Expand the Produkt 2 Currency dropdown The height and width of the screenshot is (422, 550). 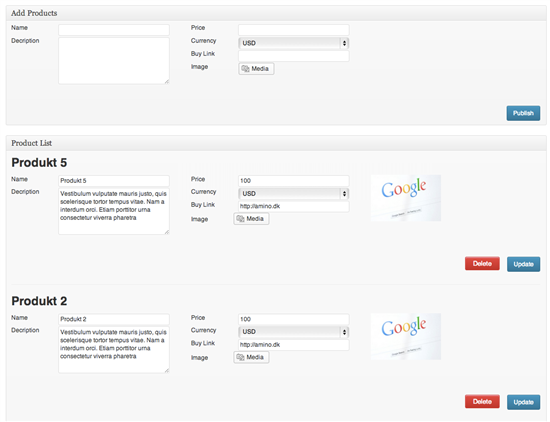pyautogui.click(x=294, y=332)
